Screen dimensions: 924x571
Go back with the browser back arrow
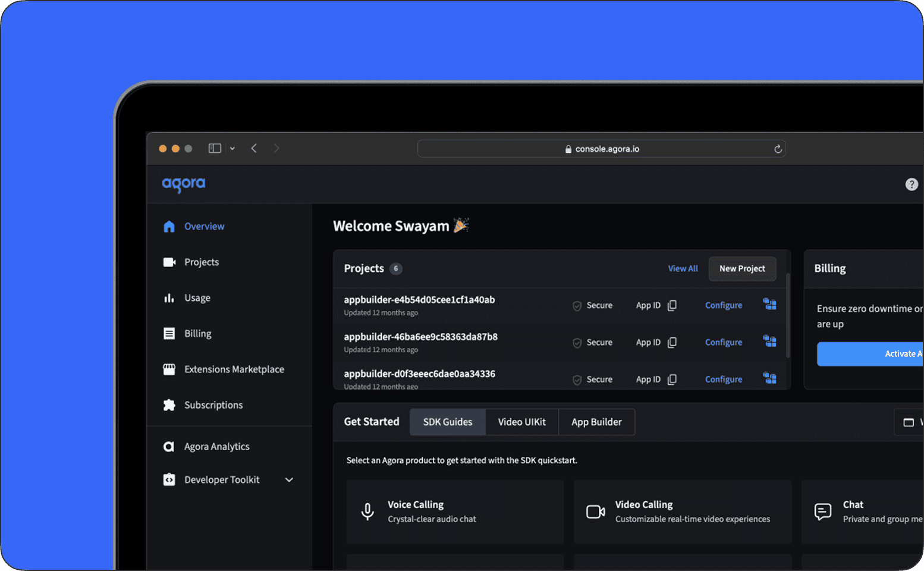254,148
